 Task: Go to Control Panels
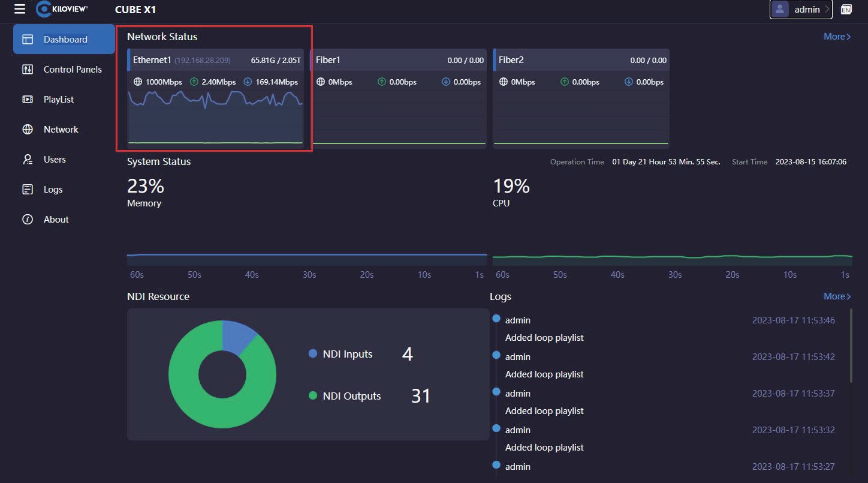coord(64,70)
